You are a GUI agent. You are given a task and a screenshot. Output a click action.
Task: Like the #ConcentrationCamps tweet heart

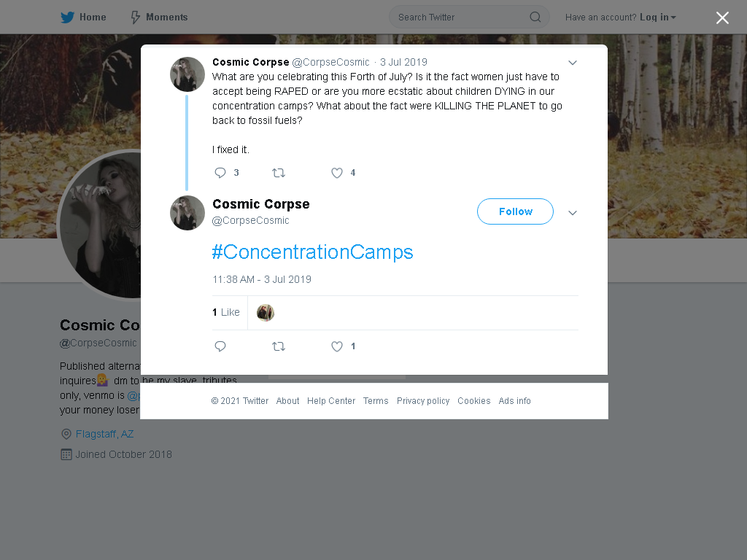pyautogui.click(x=337, y=346)
